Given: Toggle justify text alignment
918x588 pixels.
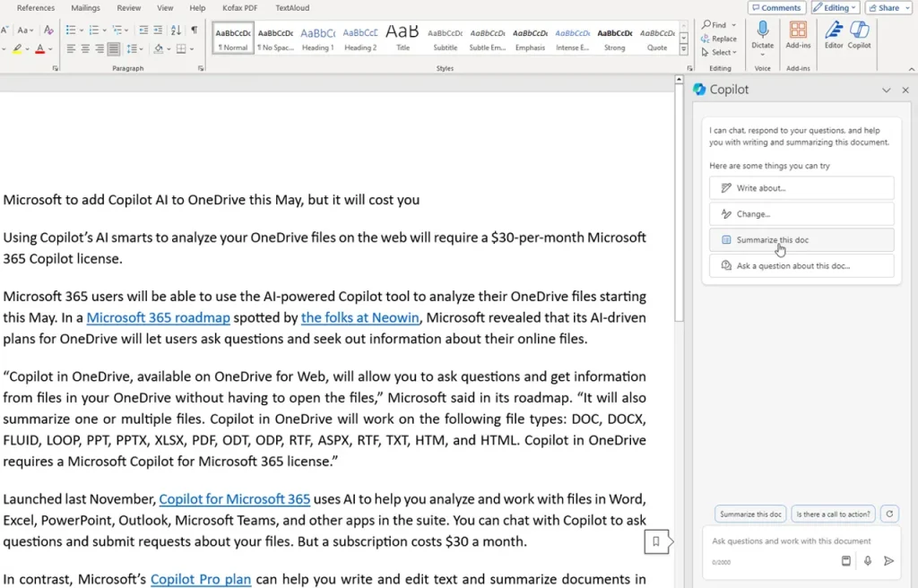Looking at the screenshot, I should (x=114, y=48).
